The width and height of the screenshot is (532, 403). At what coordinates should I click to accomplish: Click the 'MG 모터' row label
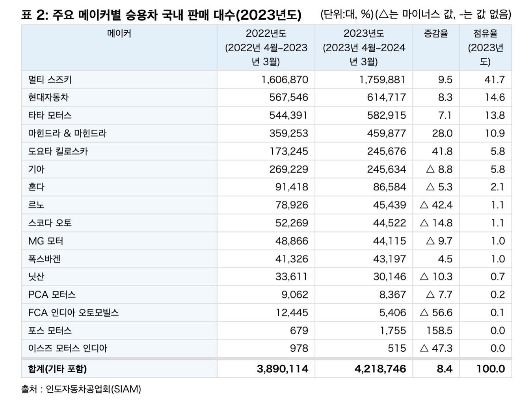(46, 241)
